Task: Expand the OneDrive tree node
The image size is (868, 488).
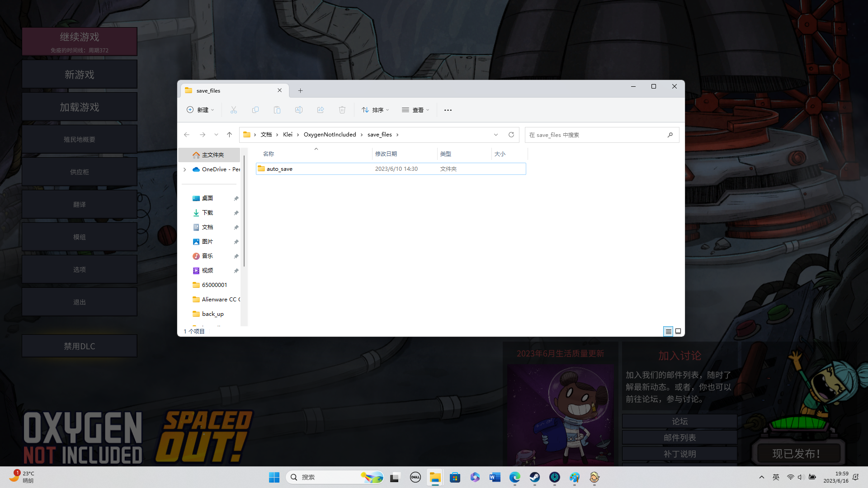Action: (x=184, y=169)
